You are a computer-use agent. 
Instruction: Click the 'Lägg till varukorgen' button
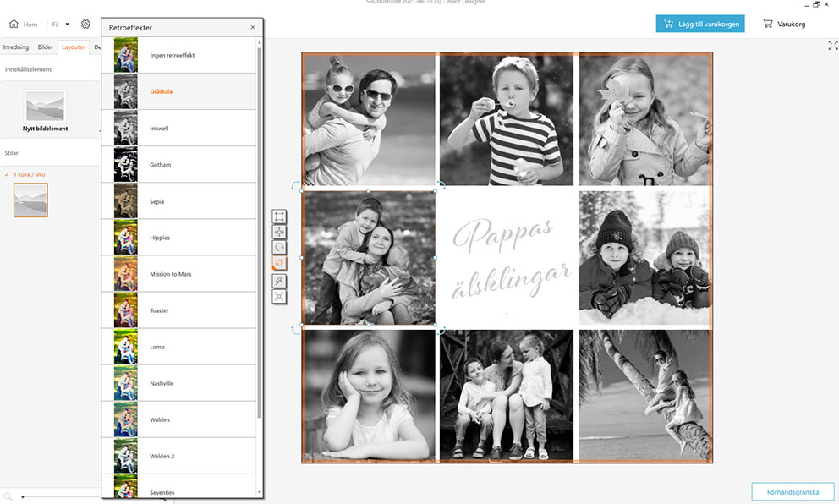click(x=700, y=24)
